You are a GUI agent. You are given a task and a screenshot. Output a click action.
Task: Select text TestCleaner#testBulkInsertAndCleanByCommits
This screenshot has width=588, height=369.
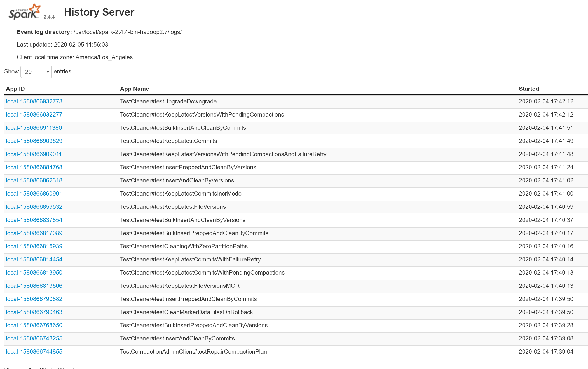pyautogui.click(x=183, y=128)
